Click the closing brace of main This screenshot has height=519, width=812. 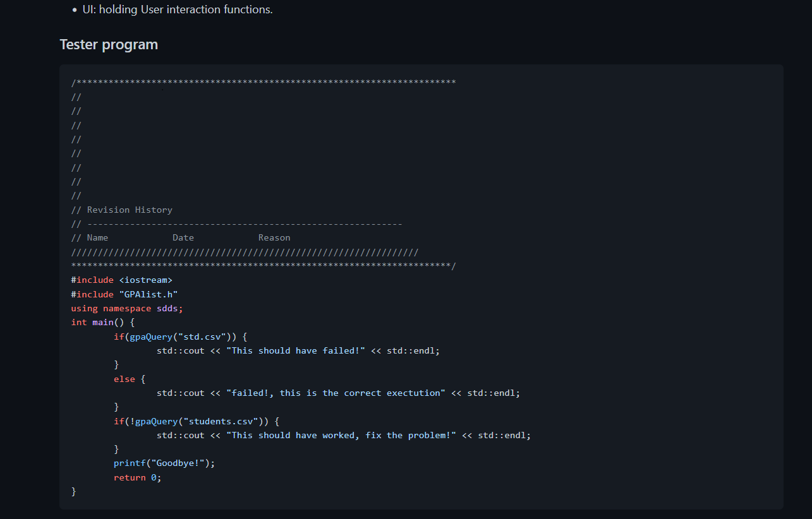click(73, 491)
